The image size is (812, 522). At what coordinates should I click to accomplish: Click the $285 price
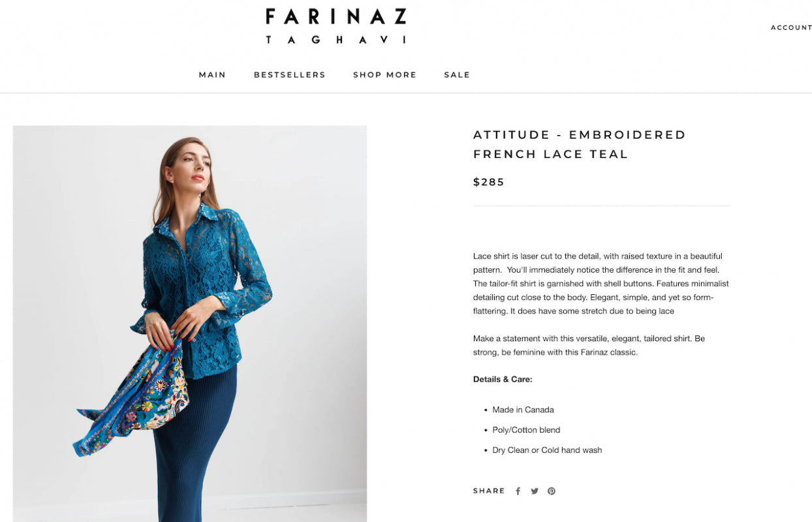pos(489,182)
